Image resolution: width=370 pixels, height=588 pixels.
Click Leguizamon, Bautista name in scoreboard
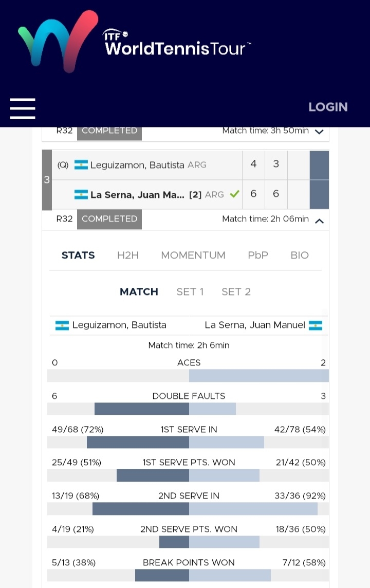pyautogui.click(x=137, y=165)
